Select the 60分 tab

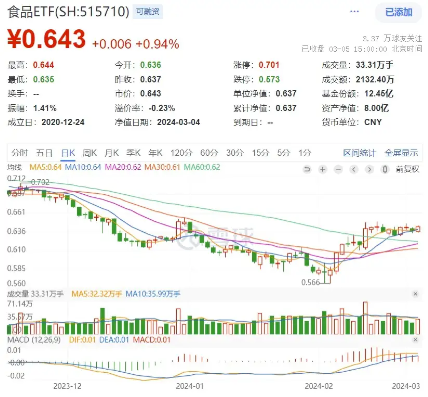coord(209,153)
